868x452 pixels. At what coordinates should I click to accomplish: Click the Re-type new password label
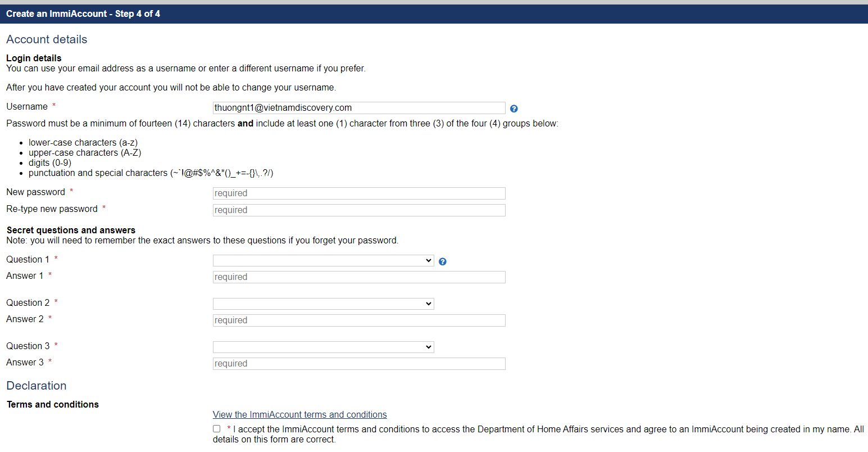(52, 209)
